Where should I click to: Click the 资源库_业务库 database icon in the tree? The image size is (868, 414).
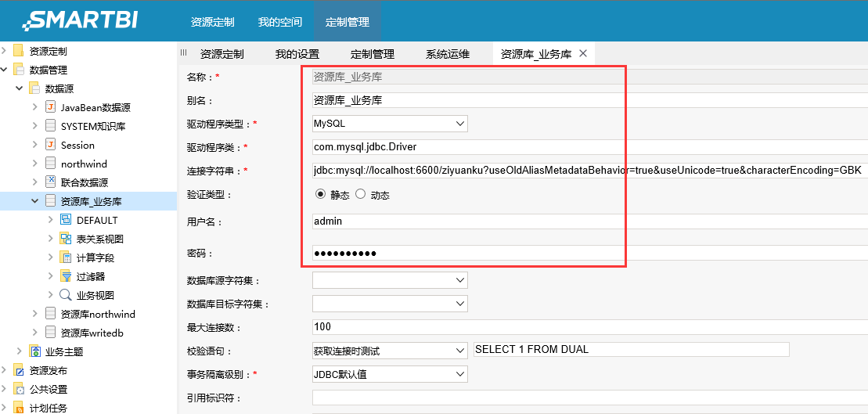[x=50, y=201]
